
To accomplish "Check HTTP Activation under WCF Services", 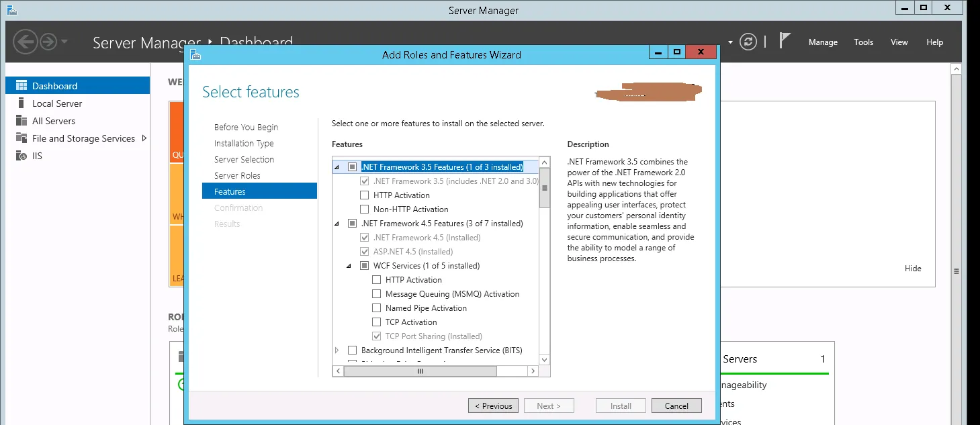I will tap(377, 280).
